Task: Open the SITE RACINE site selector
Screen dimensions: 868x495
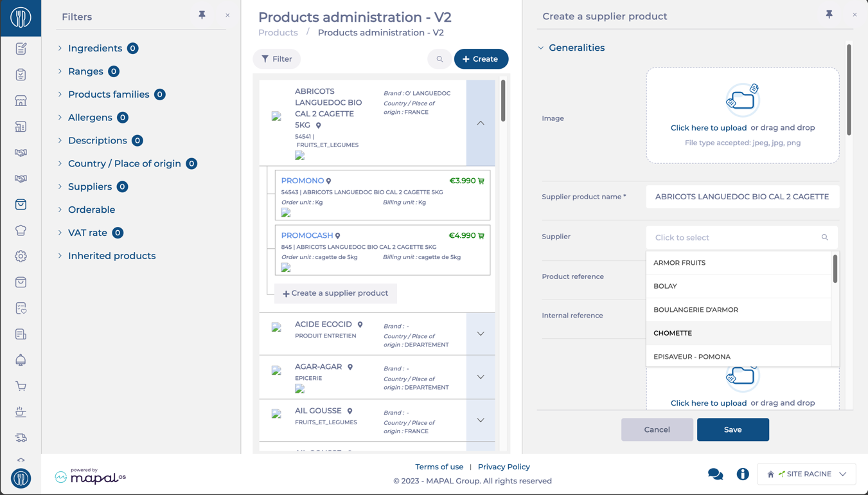Action: click(x=806, y=474)
